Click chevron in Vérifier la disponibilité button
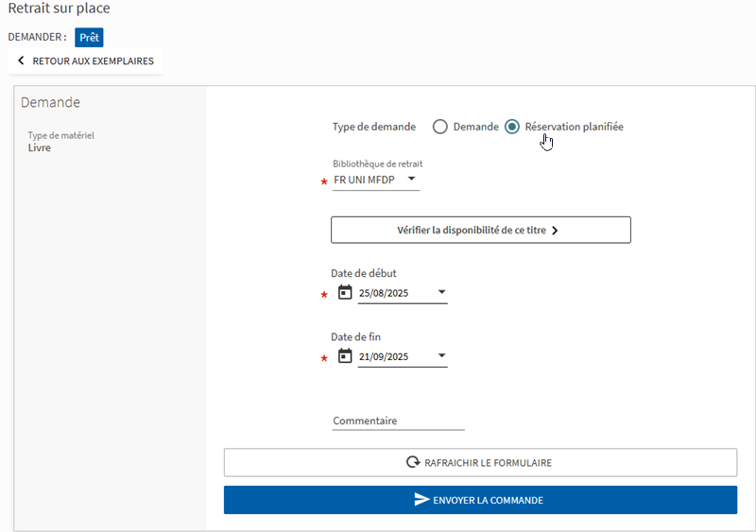The height and width of the screenshot is (532, 756). [555, 230]
